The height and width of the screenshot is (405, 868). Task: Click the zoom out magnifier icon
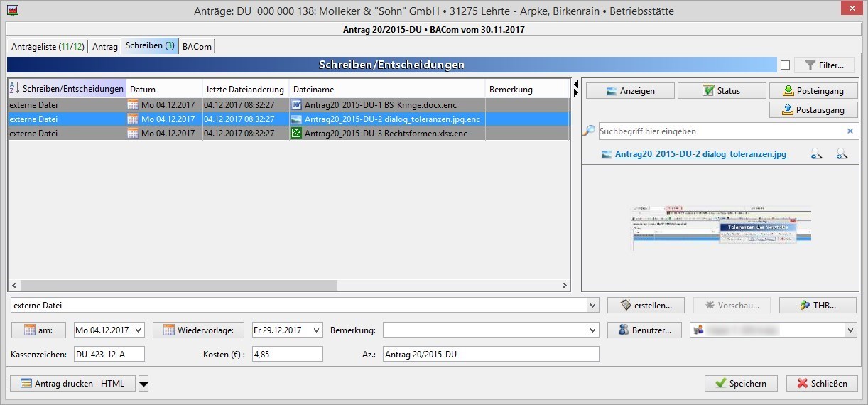coord(817,154)
